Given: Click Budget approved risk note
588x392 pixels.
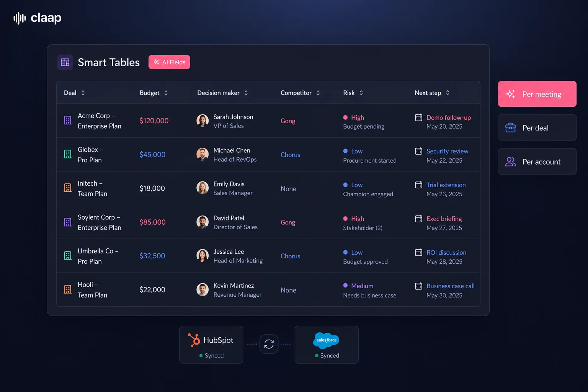Looking at the screenshot, I should [365, 261].
